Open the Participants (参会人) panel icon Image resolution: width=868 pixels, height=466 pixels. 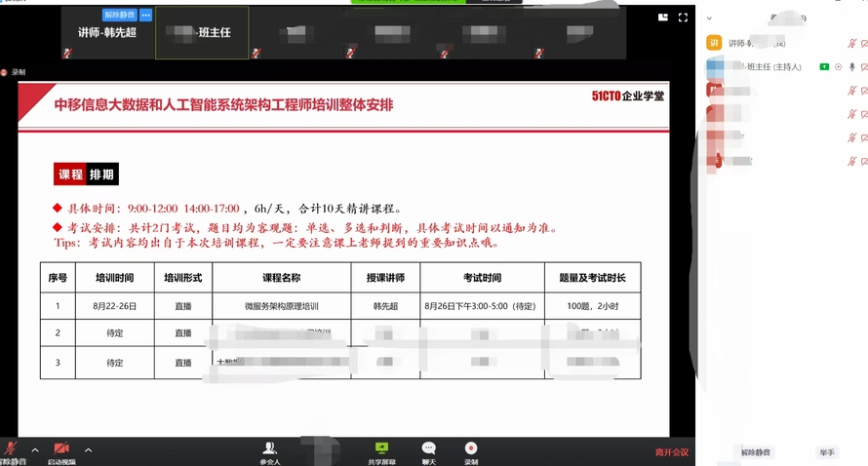click(269, 447)
